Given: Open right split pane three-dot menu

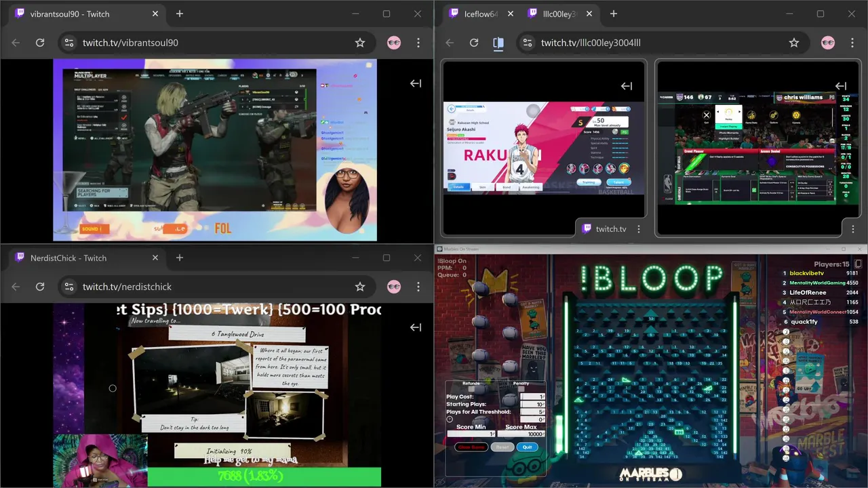Looking at the screenshot, I should click(852, 229).
